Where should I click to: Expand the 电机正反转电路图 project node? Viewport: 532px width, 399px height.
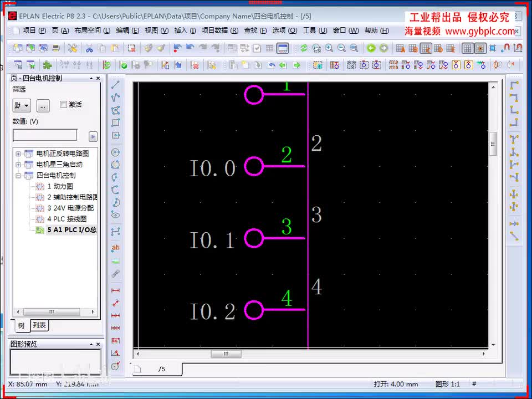pos(18,154)
